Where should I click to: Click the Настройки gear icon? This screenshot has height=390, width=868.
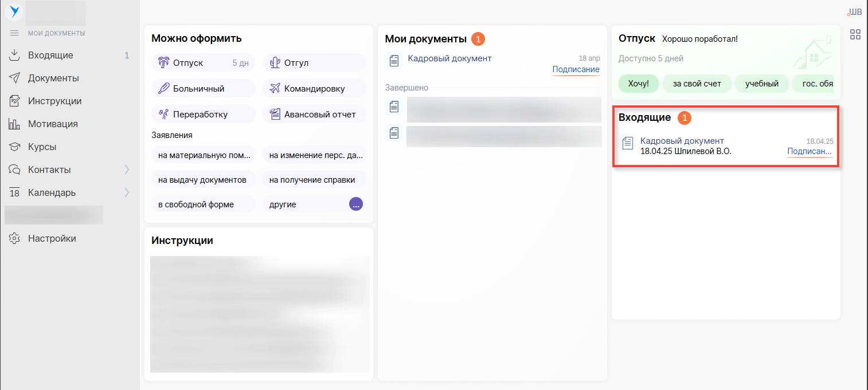coord(15,238)
